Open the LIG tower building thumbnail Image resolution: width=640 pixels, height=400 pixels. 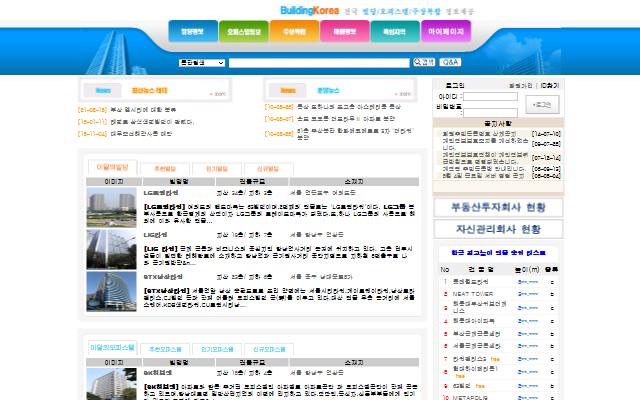111,249
